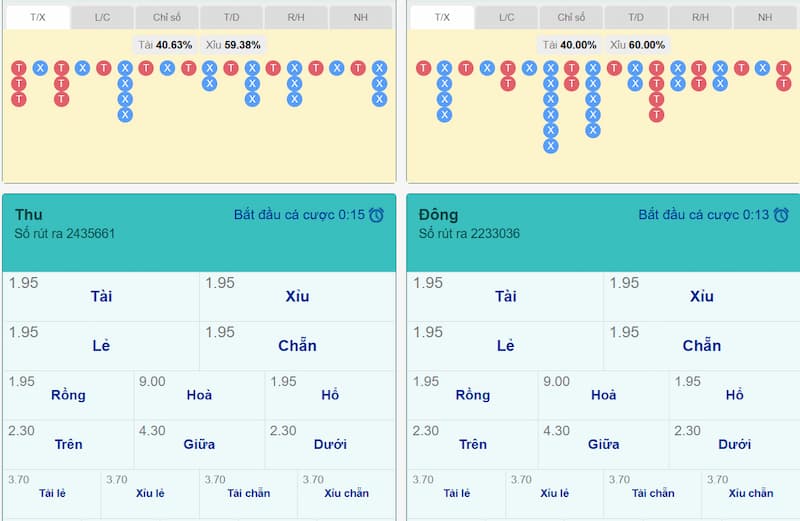800x521 pixels.
Task: Select Xỉu chẵn in the Đông panel
Action: 751,493
